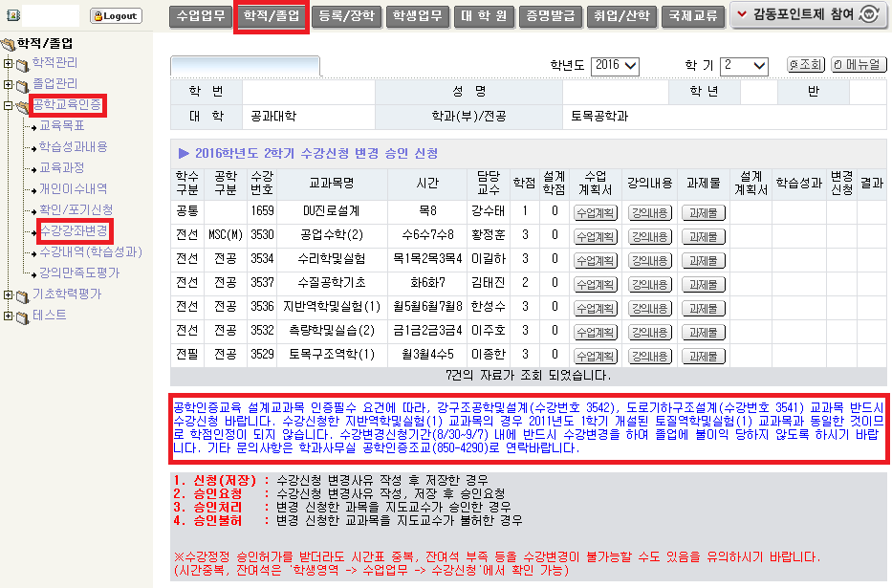Select 수강강좌변경 in the sidebar tree
The image size is (892, 588).
click(x=73, y=230)
